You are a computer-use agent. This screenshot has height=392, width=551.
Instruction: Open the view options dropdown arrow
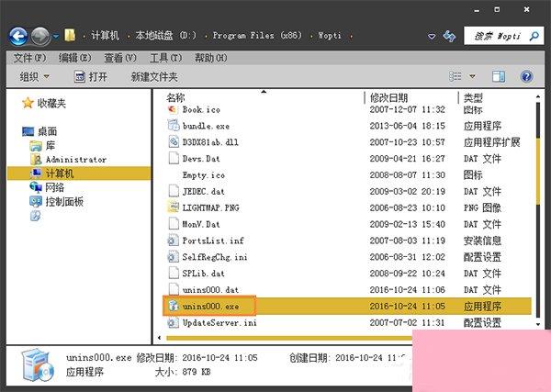pos(472,76)
